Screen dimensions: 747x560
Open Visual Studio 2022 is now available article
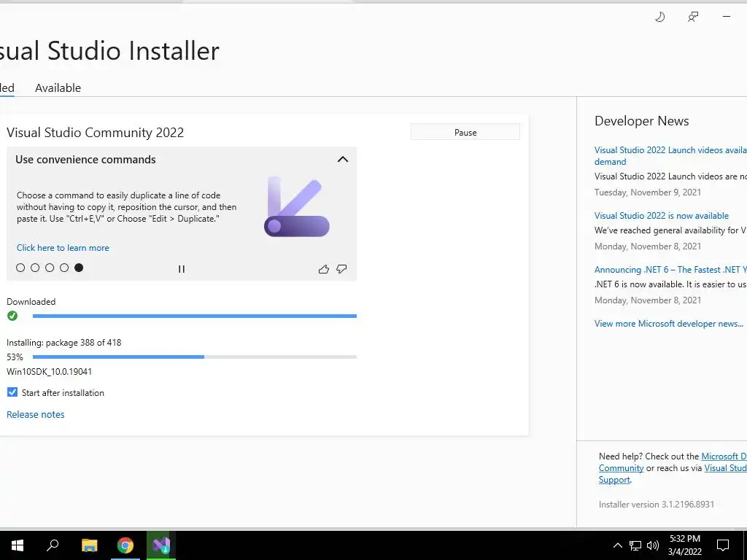661,216
